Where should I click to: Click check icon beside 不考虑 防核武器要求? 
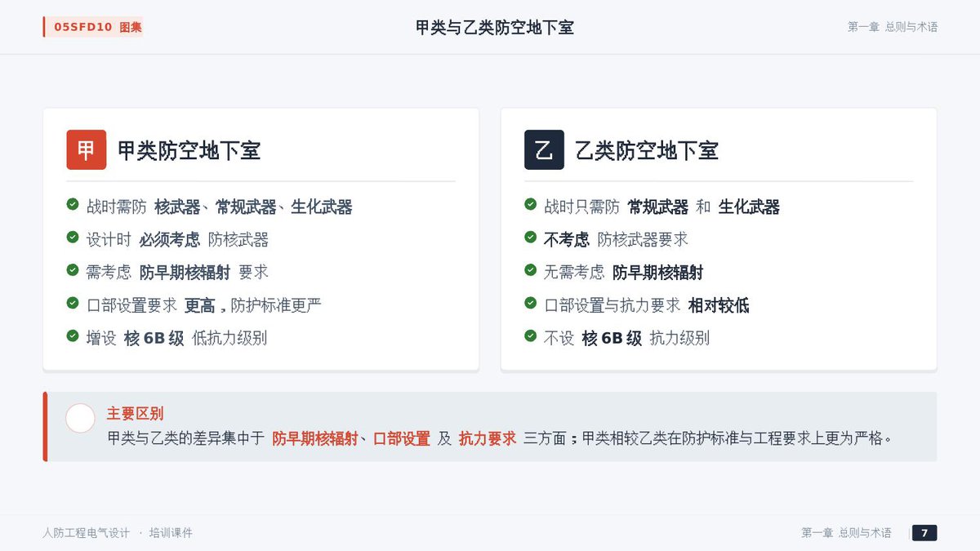click(x=531, y=238)
